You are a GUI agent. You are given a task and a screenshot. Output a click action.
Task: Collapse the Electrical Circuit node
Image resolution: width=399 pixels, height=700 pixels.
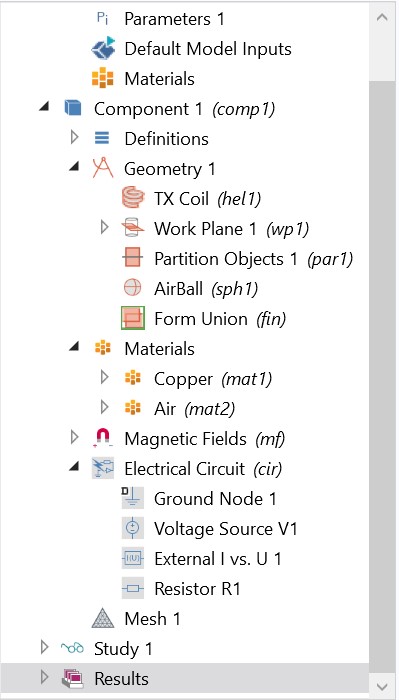coord(74,467)
